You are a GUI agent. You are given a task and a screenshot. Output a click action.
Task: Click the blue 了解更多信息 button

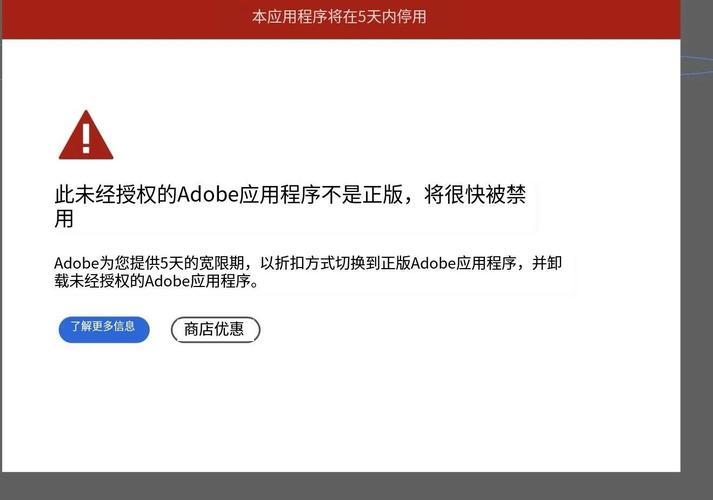point(104,329)
